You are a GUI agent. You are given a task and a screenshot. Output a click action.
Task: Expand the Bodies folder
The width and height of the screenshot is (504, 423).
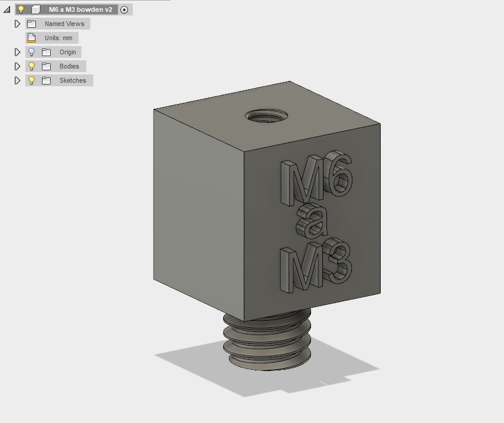pos(18,66)
